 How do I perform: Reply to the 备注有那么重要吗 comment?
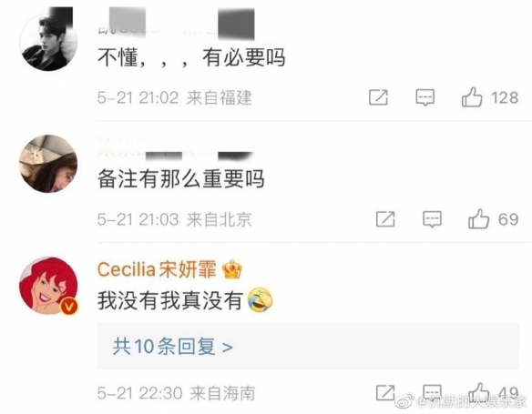[432, 219]
